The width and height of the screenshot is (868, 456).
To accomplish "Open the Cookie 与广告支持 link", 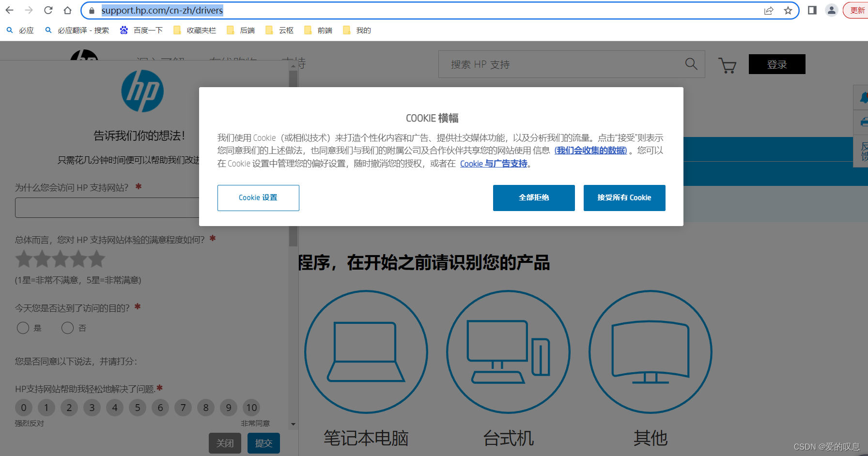I will tap(494, 164).
